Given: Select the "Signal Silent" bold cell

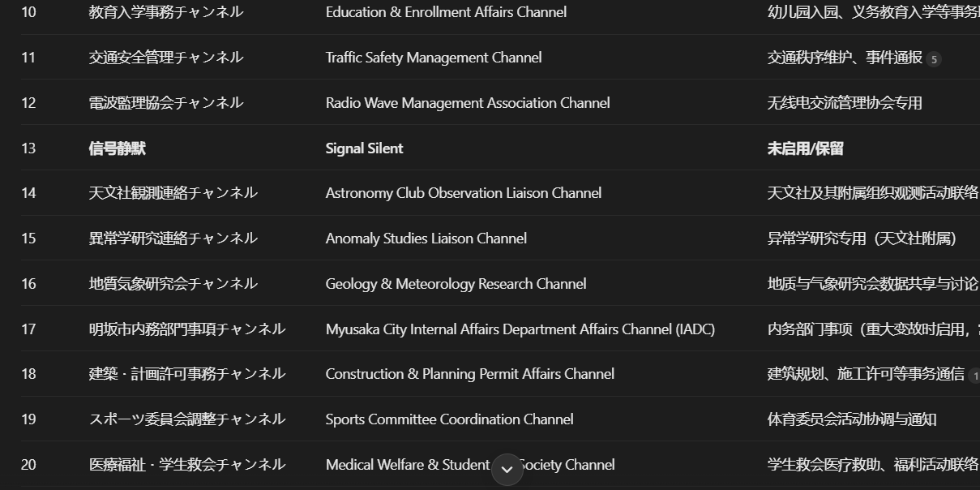Looking at the screenshot, I should coord(364,148).
